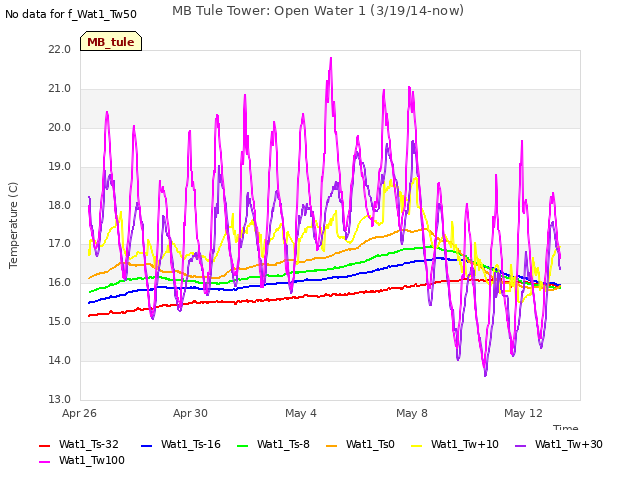Select the Wat1_Tw+30 legend label
This screenshot has width=640, height=480.
click(x=569, y=444)
